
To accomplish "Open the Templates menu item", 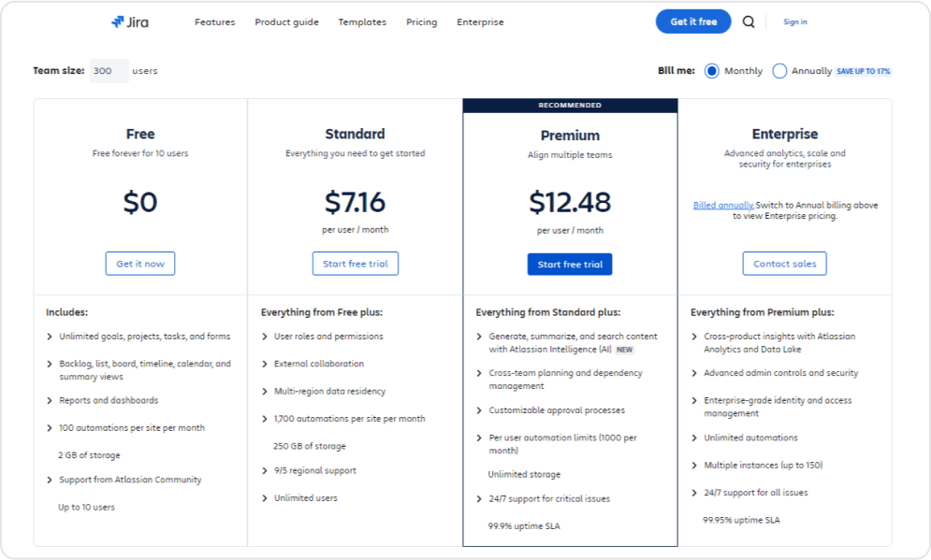I will 362,22.
